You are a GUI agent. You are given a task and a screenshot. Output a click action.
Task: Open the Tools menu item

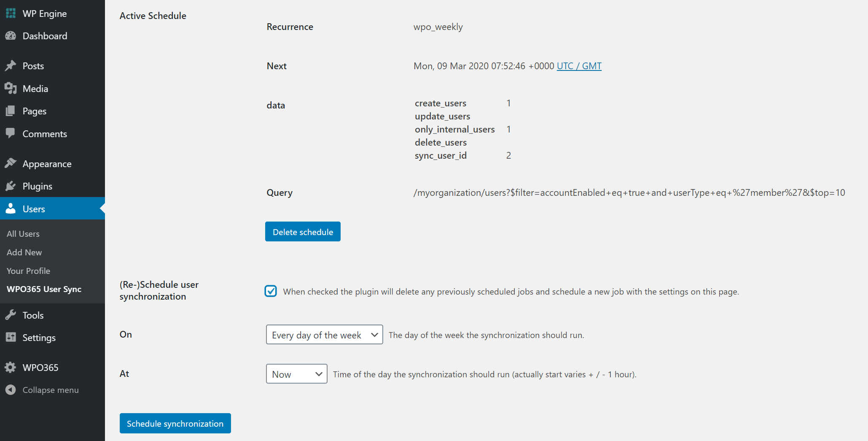(x=52, y=315)
